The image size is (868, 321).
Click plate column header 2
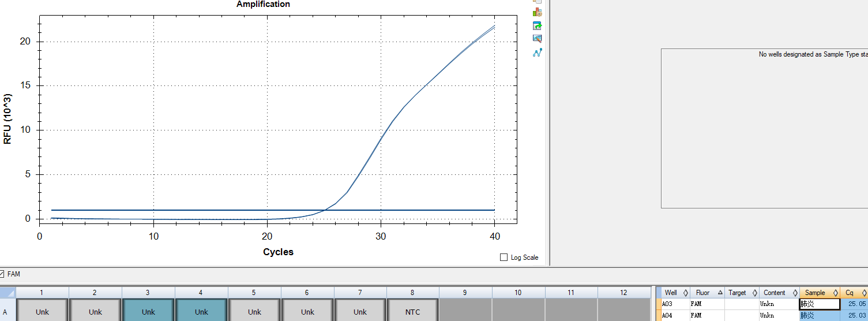(x=95, y=293)
